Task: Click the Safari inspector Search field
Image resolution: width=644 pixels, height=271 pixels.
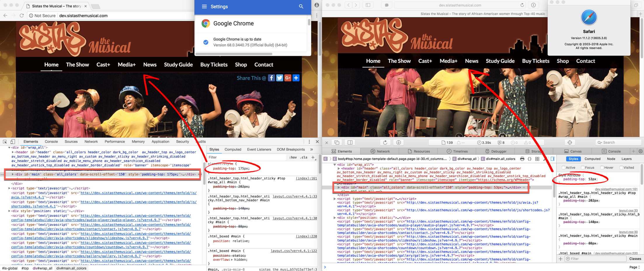Action: click(618, 142)
